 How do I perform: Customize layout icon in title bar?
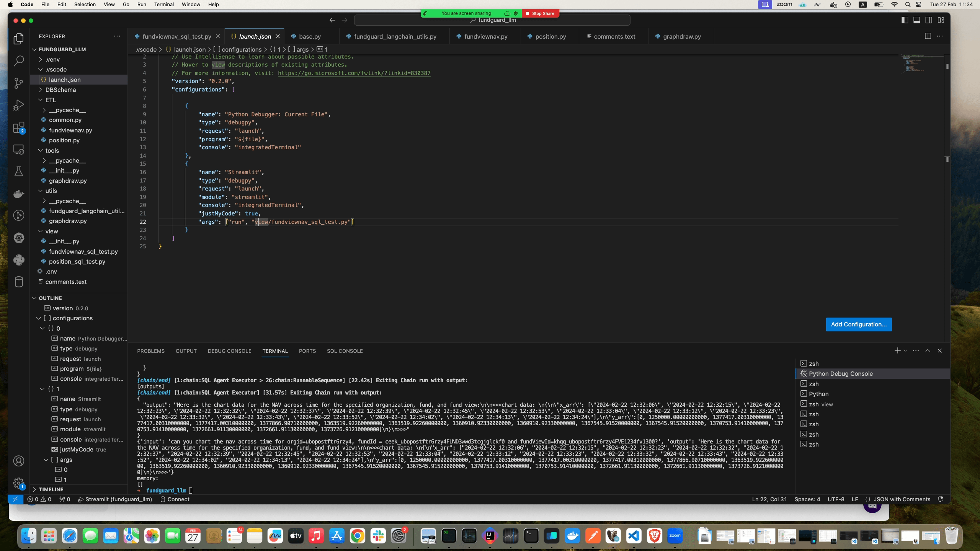click(941, 20)
